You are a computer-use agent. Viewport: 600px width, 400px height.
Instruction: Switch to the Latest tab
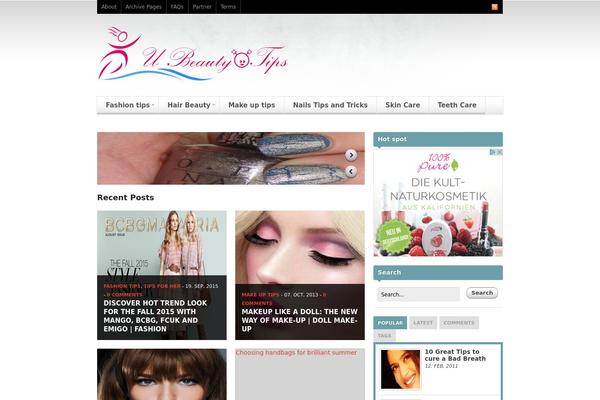click(423, 323)
